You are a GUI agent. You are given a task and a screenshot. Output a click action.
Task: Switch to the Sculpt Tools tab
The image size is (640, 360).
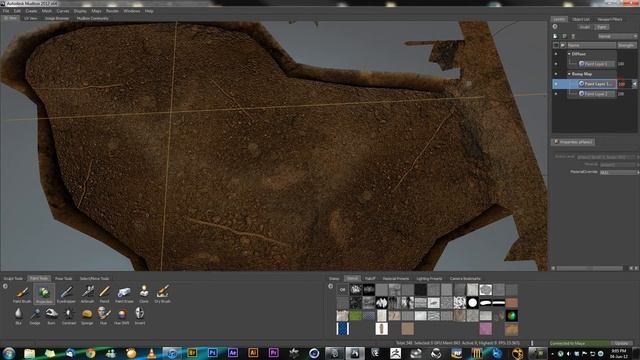tap(13, 278)
